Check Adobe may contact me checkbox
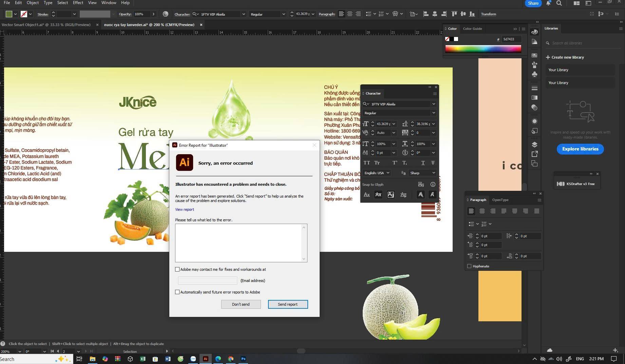The image size is (625, 364). click(177, 269)
